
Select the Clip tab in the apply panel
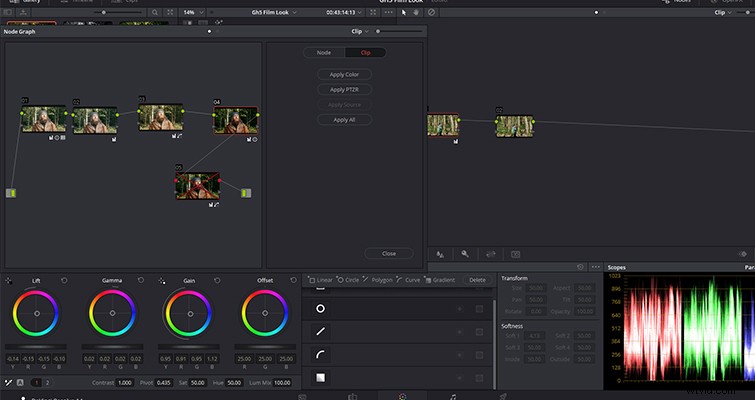tap(365, 52)
